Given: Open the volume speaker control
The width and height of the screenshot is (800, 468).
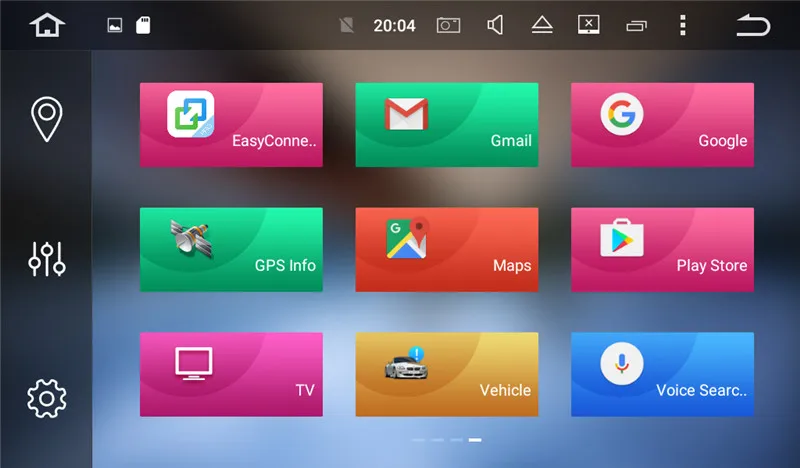Looking at the screenshot, I should tap(495, 25).
